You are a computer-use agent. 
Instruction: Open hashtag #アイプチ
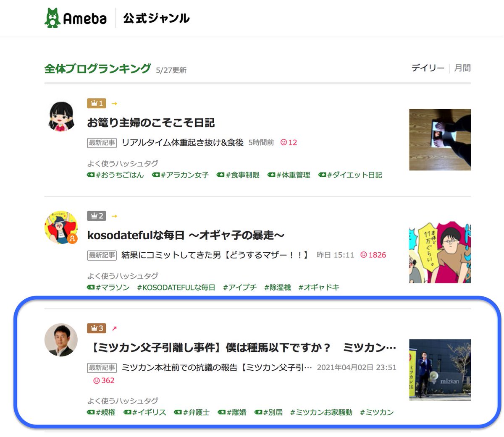coord(240,288)
